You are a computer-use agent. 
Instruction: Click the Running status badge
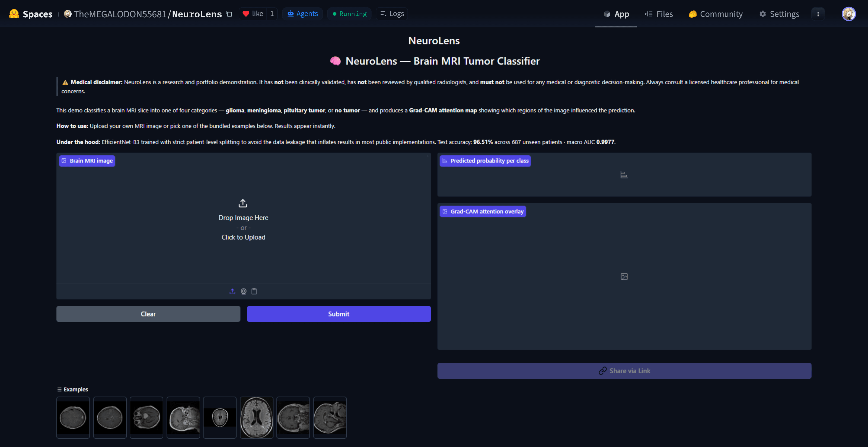coord(349,14)
